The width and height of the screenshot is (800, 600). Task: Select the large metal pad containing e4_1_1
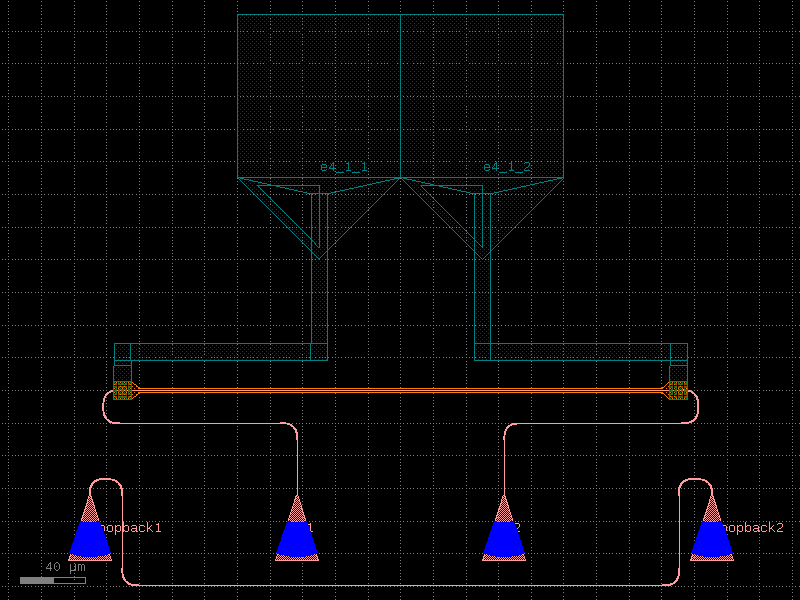(319, 96)
